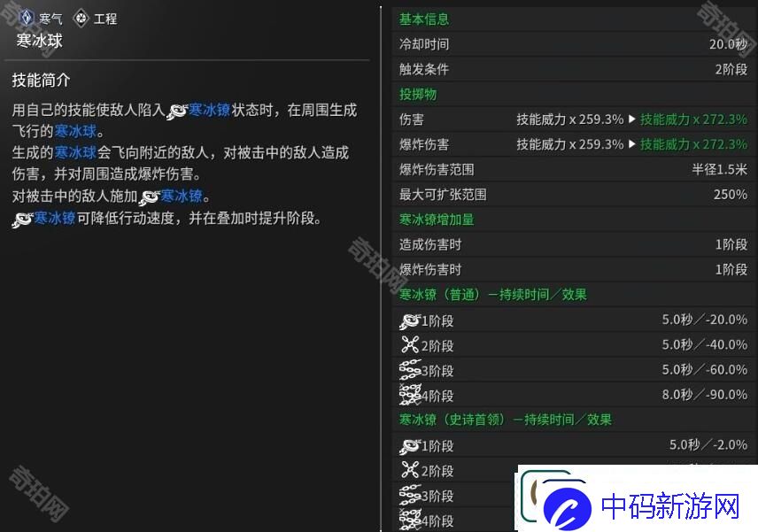Click the 伤害 row label
The height and width of the screenshot is (532, 758).
coord(412,120)
